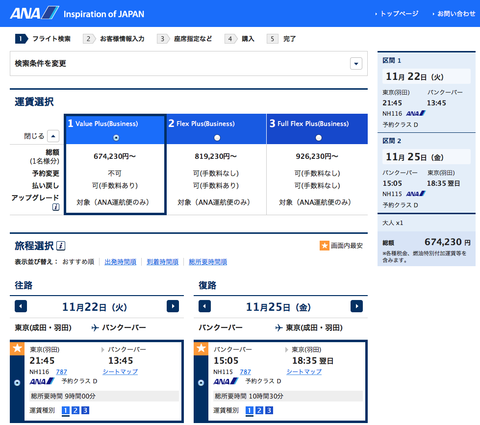Click the star lowest-price badge on NH116

(17, 348)
